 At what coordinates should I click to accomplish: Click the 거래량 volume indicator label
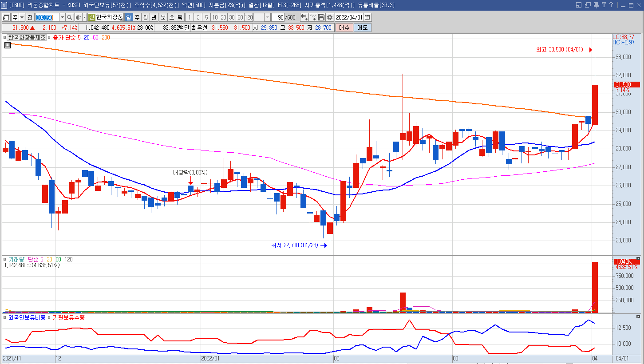tap(17, 259)
